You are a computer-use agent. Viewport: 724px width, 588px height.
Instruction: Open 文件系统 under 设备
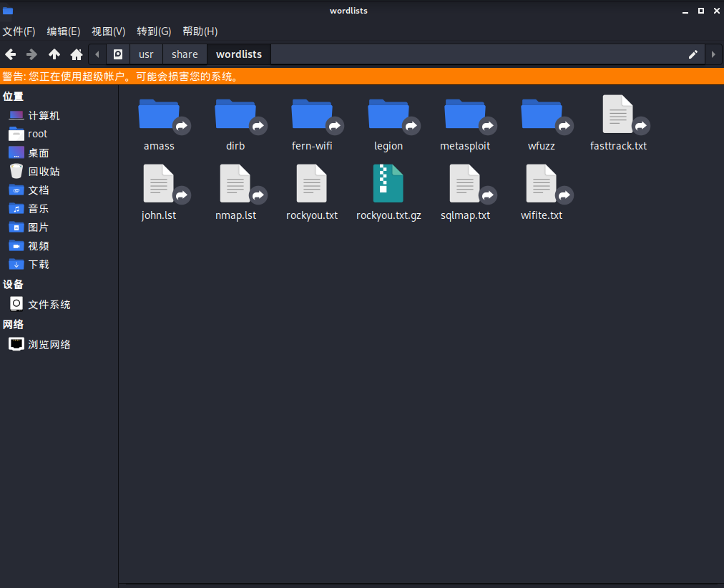59,304
